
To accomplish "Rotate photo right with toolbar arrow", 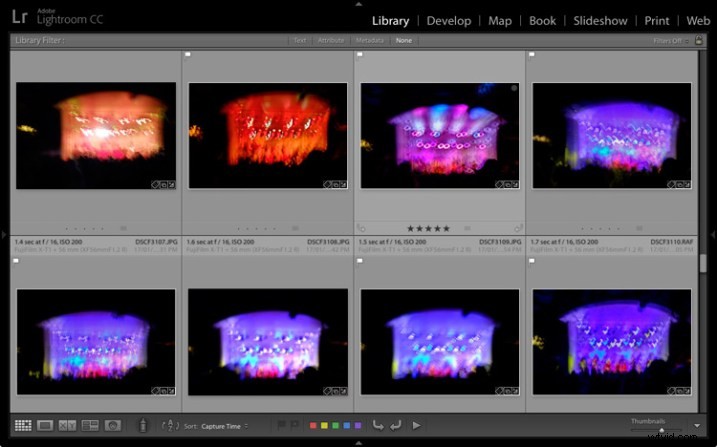I will click(x=396, y=426).
